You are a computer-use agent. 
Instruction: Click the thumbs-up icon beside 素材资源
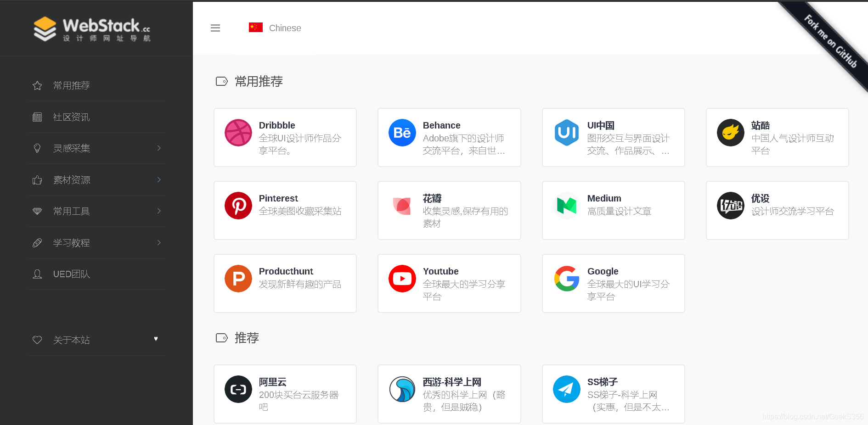(x=37, y=180)
